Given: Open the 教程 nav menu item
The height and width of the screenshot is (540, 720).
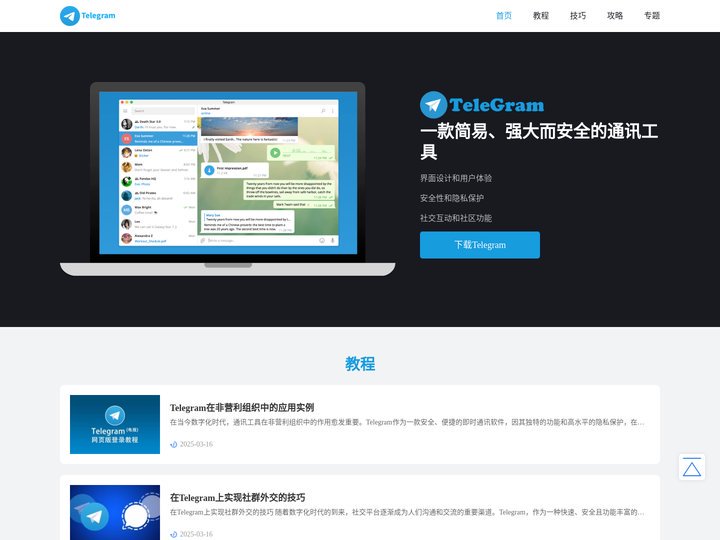Looking at the screenshot, I should coord(541,16).
